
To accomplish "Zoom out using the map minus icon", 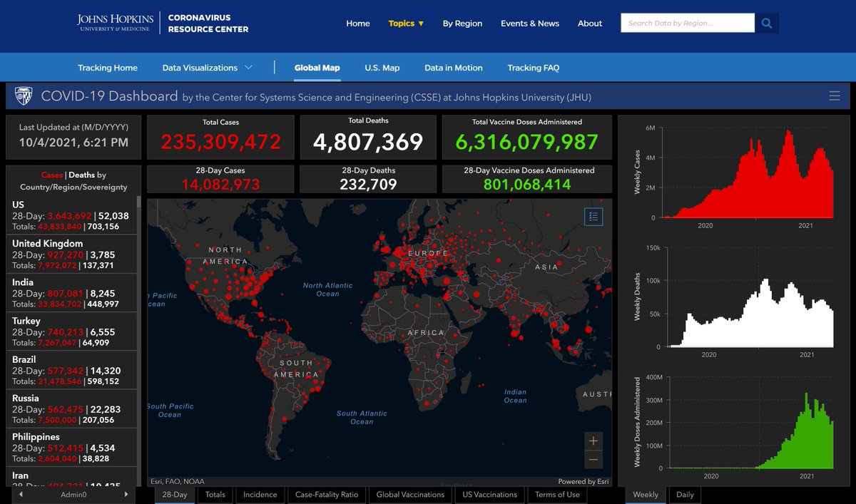I will click(x=593, y=460).
